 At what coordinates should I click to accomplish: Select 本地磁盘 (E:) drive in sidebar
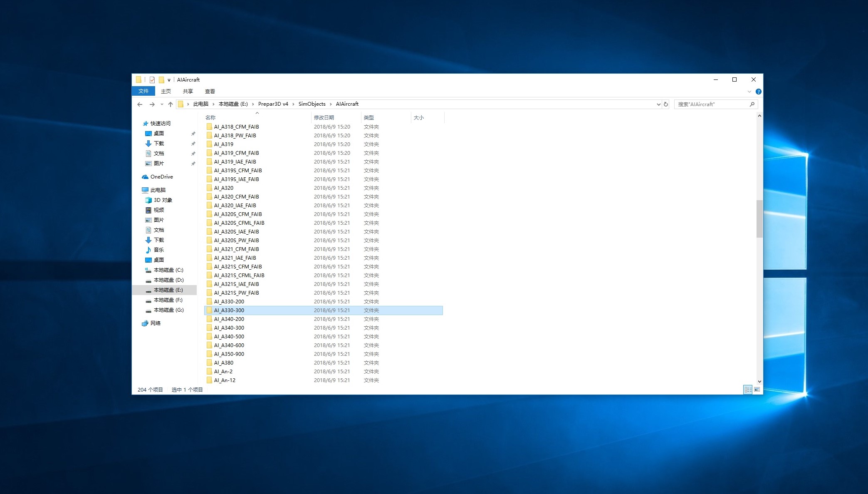(x=164, y=290)
